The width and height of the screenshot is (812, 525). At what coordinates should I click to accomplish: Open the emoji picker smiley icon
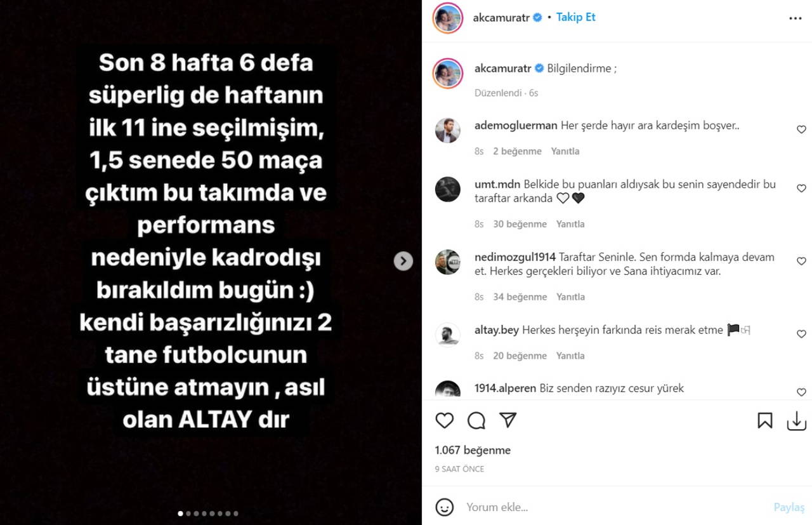tap(445, 507)
